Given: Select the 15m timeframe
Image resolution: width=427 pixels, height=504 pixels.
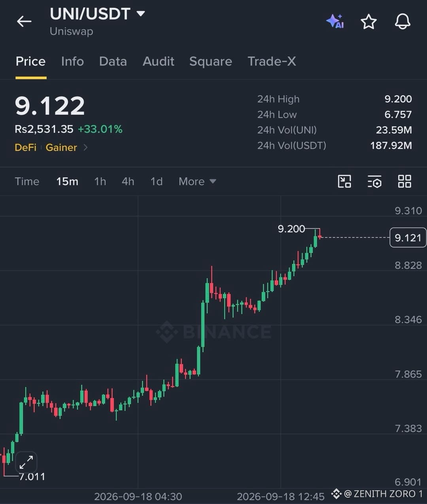Looking at the screenshot, I should (x=67, y=181).
